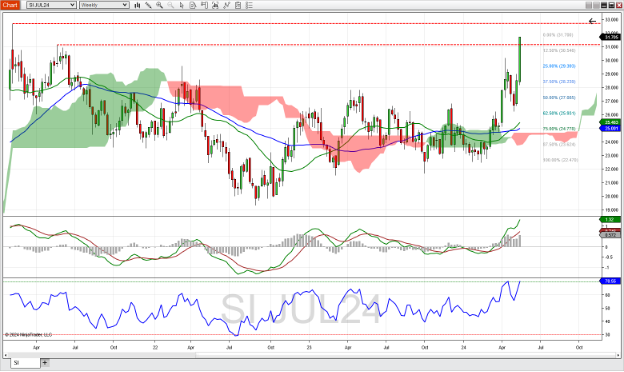
Task: Open the bar style chooser icon
Action: click(x=137, y=5)
